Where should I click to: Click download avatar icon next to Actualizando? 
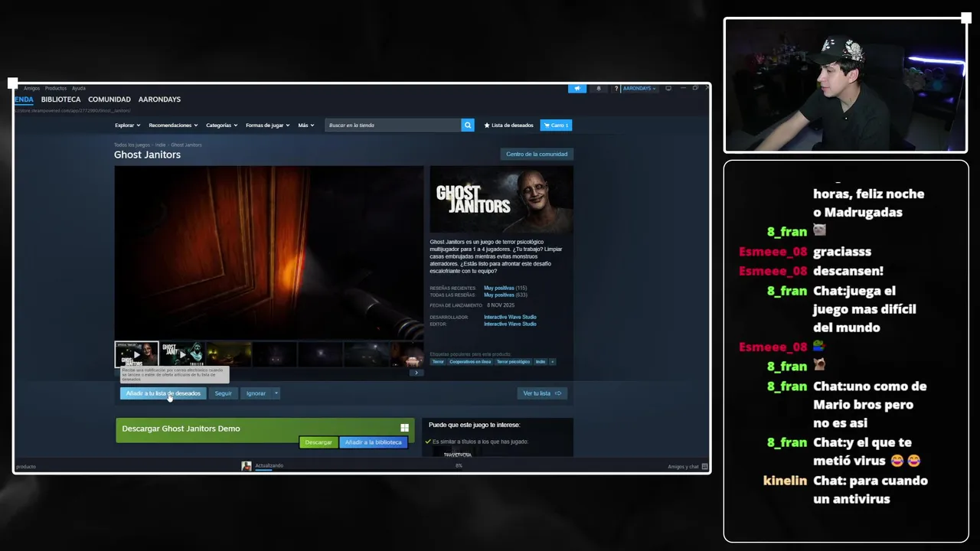point(247,466)
